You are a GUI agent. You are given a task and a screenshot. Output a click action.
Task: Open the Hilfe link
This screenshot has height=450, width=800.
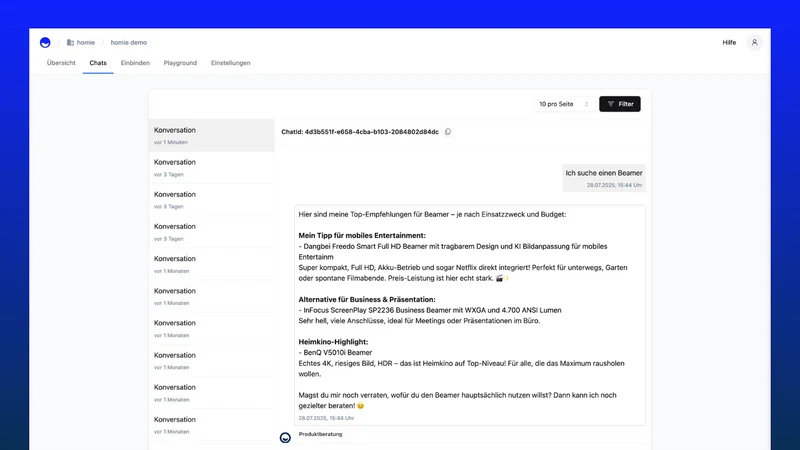pyautogui.click(x=729, y=42)
